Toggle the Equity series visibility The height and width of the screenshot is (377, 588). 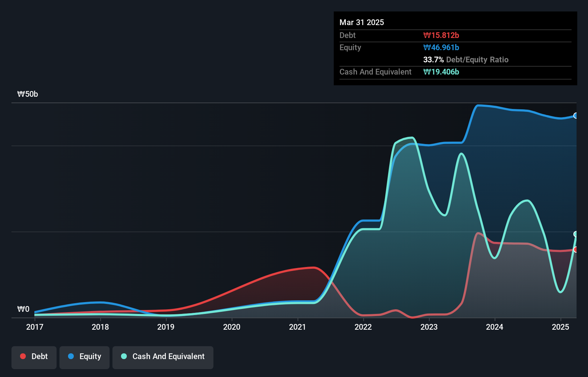[x=84, y=357]
